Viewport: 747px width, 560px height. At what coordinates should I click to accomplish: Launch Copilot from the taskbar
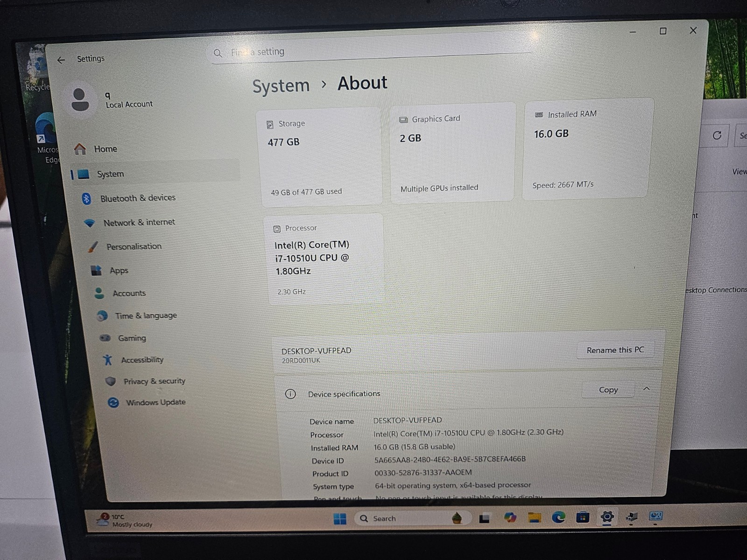tap(510, 518)
